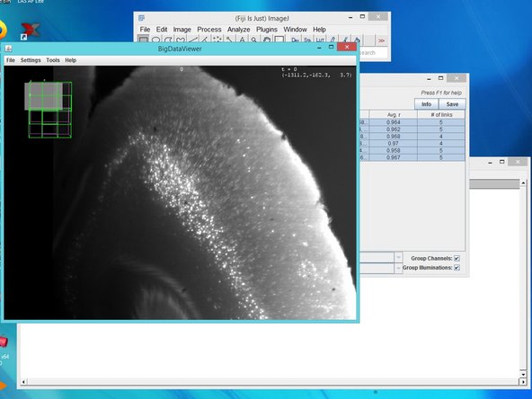Open ImageJ Plugins menu
Screen dimensions: 532x399
[x=267, y=30]
